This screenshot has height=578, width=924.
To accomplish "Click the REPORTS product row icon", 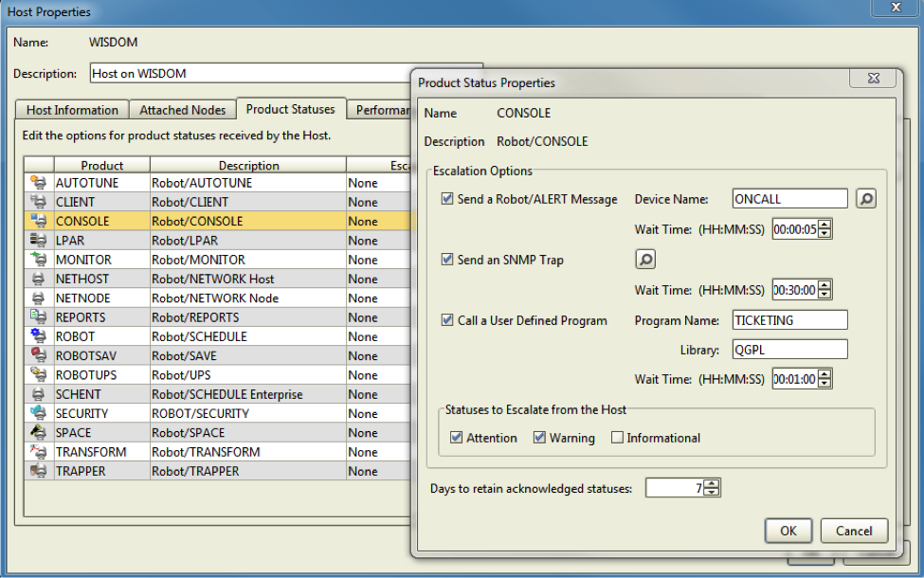I will (38, 317).
